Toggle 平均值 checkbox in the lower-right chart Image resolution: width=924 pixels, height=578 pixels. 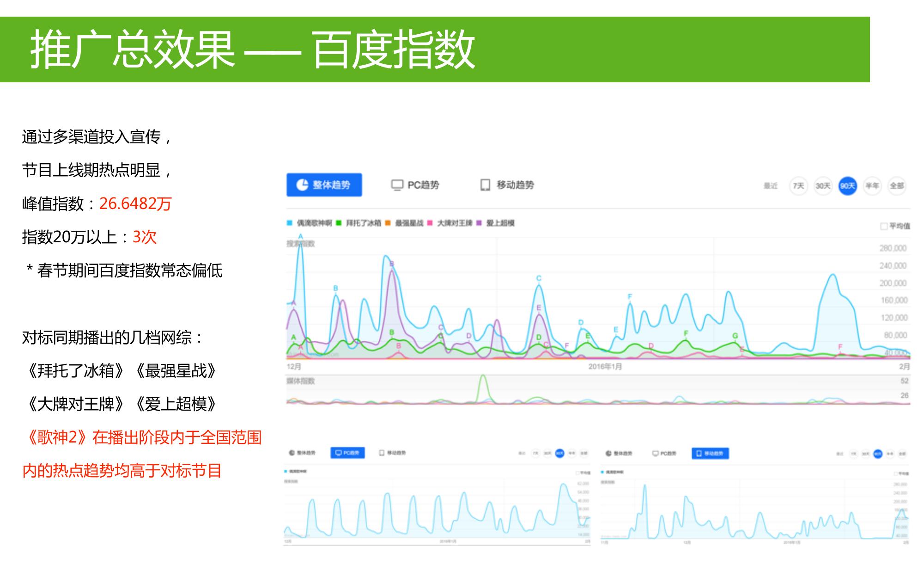[896, 473]
